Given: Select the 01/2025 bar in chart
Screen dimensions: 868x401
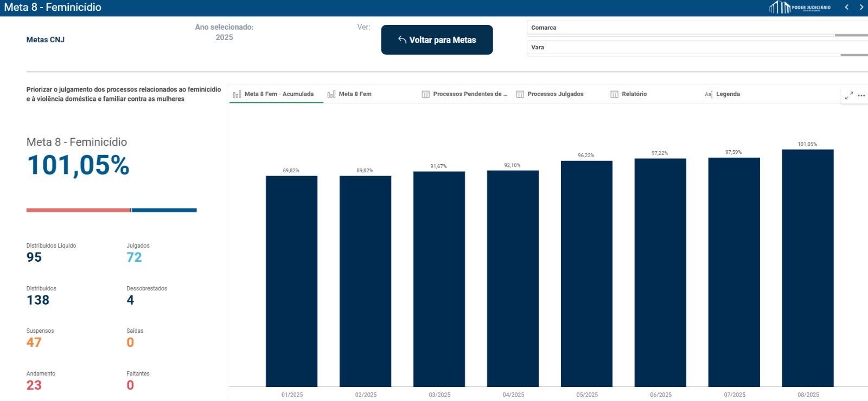Looking at the screenshot, I should (291, 281).
